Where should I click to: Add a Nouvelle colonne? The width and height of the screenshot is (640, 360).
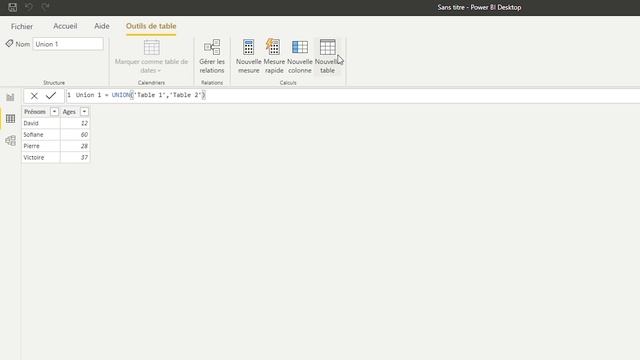point(300,57)
